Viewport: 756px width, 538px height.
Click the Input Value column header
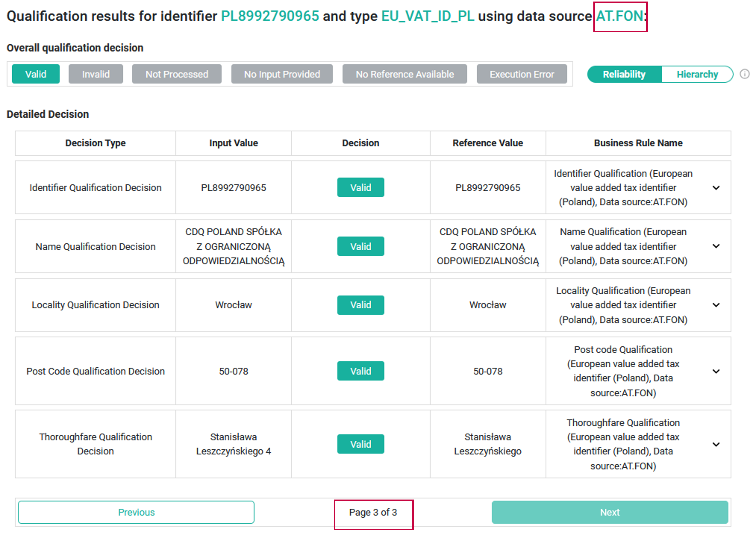tap(233, 143)
